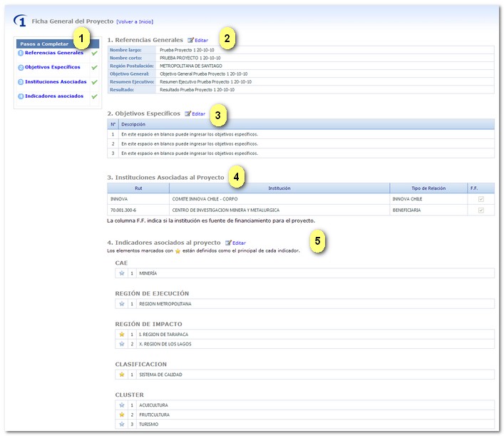Screen dimensions: 504x436
Task: Click green checkmark next to Indicadores asociados
Action: click(94, 96)
